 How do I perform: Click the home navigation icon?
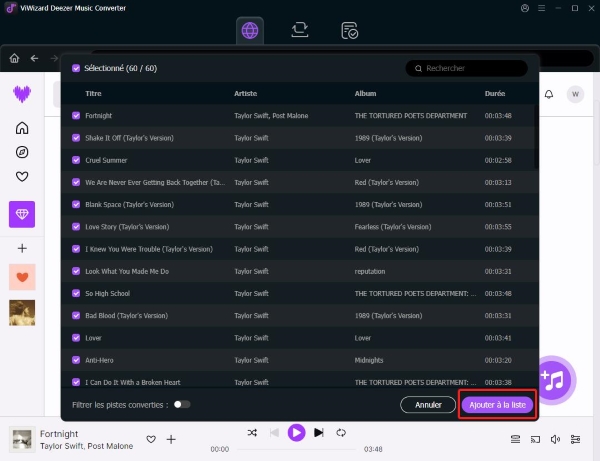click(14, 58)
